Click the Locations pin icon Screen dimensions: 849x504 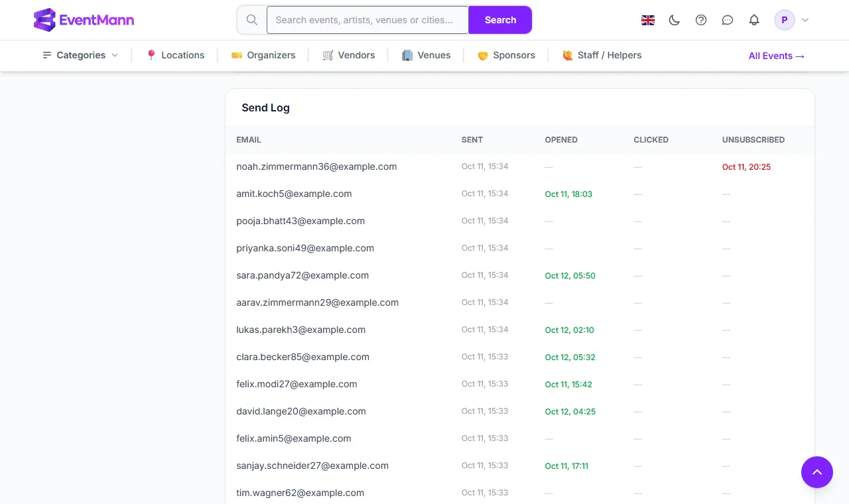(151, 55)
